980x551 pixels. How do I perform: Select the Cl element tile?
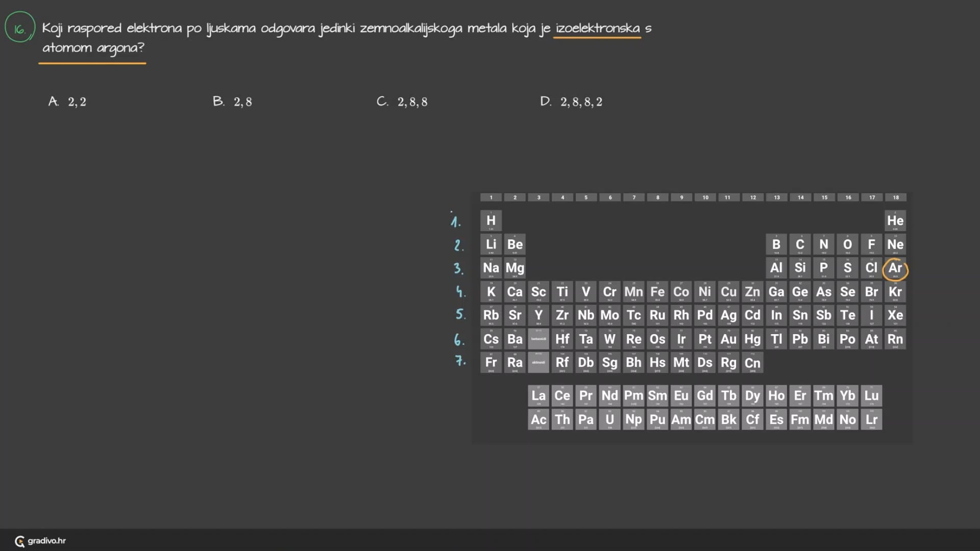[x=871, y=268]
